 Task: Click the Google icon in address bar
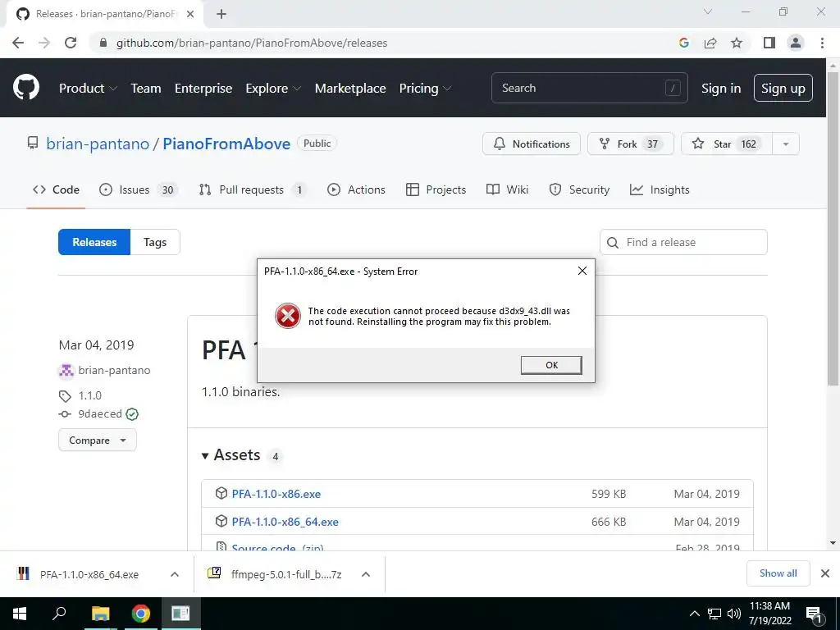click(683, 43)
